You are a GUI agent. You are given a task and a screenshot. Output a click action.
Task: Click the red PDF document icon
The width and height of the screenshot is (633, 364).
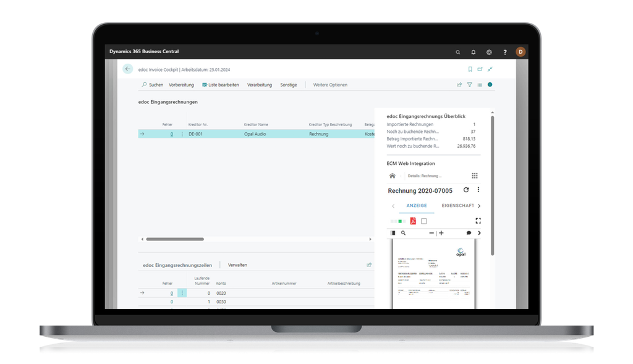pyautogui.click(x=413, y=221)
